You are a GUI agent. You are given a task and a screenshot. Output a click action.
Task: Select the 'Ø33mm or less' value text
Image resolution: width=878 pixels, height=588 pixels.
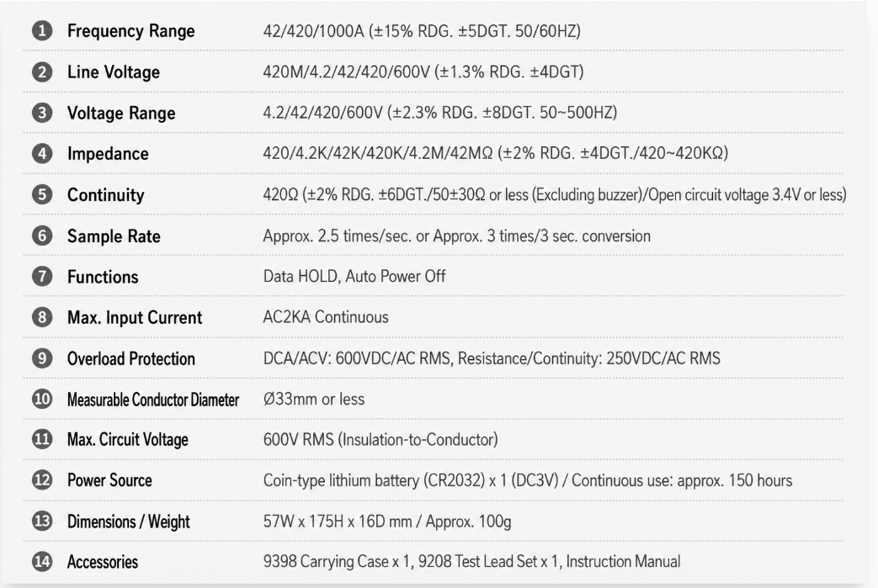tap(313, 399)
